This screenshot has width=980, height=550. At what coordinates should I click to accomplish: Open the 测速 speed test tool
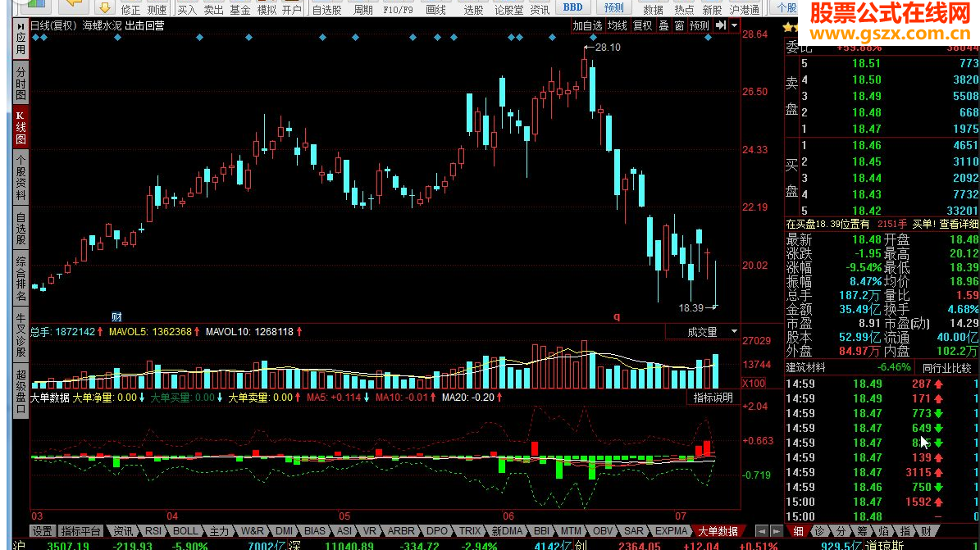click(157, 9)
